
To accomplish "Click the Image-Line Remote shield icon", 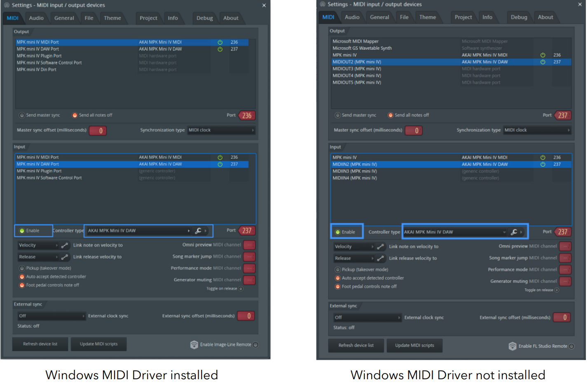I will (x=194, y=345).
